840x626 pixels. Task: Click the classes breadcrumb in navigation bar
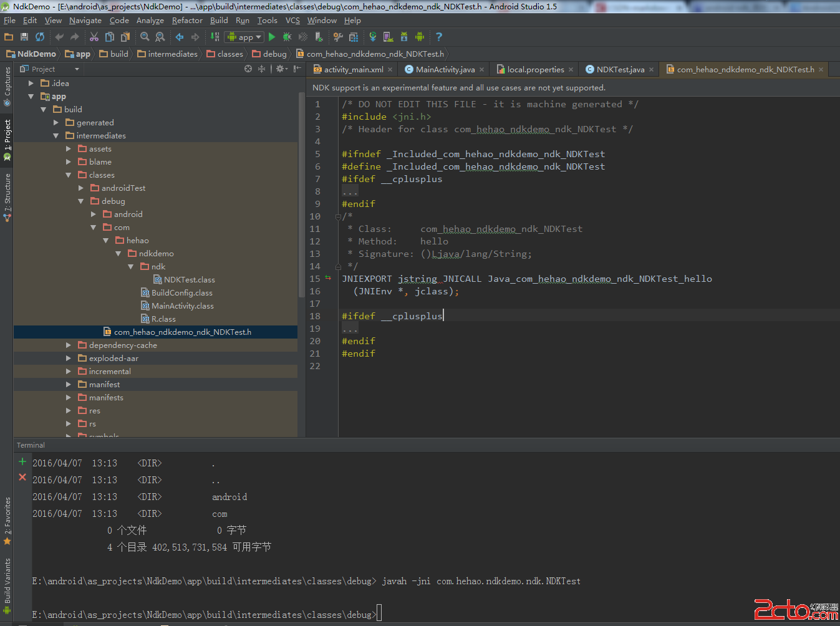pos(230,54)
